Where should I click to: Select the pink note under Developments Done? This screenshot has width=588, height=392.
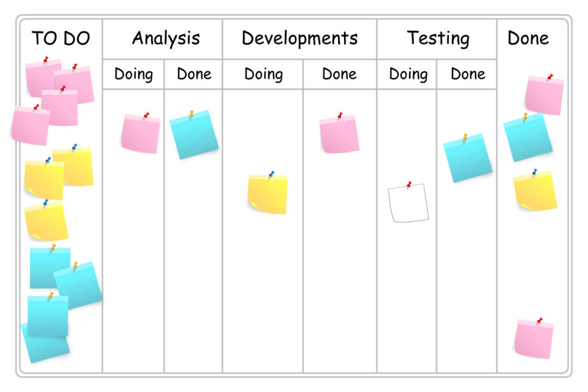pos(339,134)
